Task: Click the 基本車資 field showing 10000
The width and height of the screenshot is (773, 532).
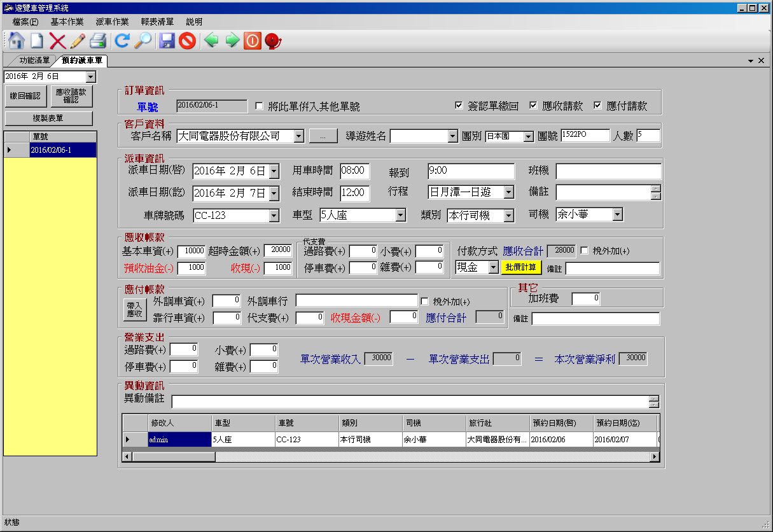Action: point(192,251)
